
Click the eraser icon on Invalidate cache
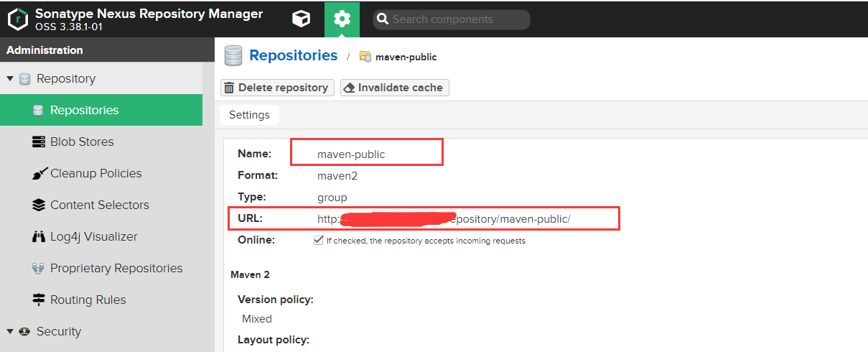[350, 88]
